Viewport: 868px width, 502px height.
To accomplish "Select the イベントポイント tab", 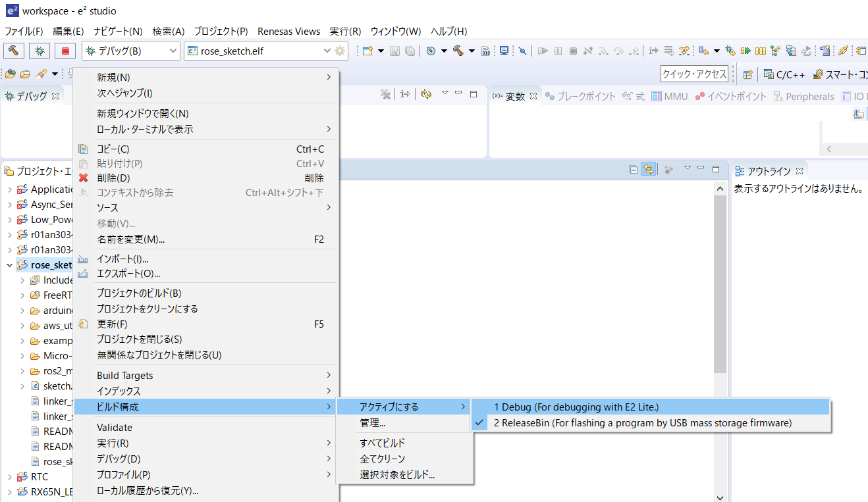I will (731, 96).
